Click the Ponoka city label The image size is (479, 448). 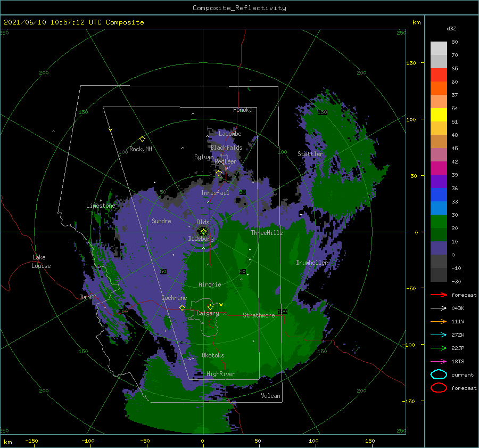[243, 110]
